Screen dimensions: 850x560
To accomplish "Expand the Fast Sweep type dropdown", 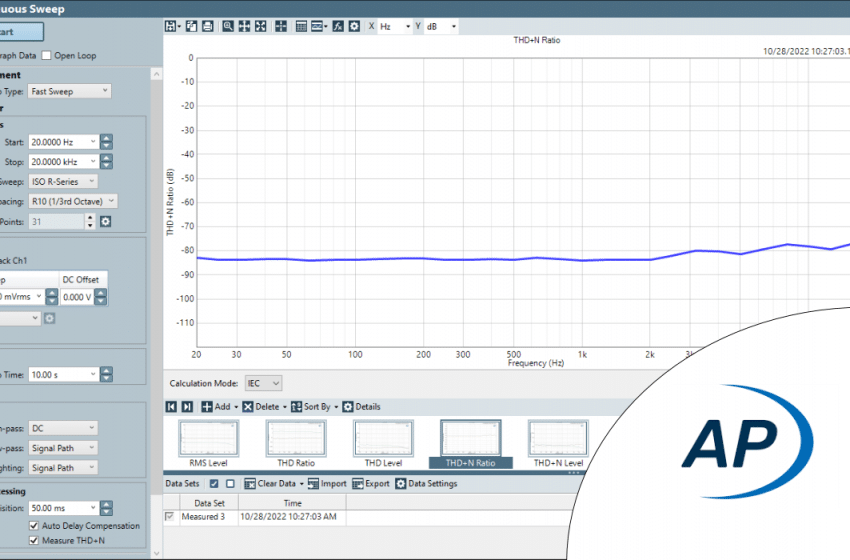I will point(69,91).
